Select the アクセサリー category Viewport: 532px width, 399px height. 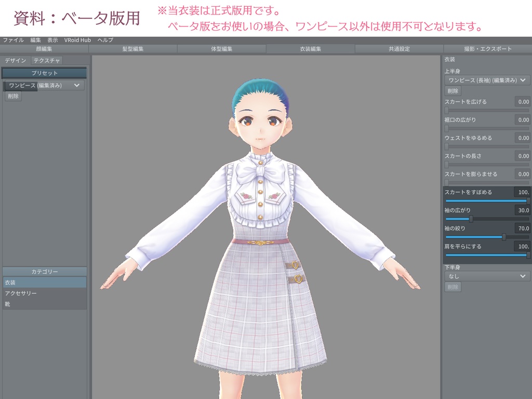(45, 292)
